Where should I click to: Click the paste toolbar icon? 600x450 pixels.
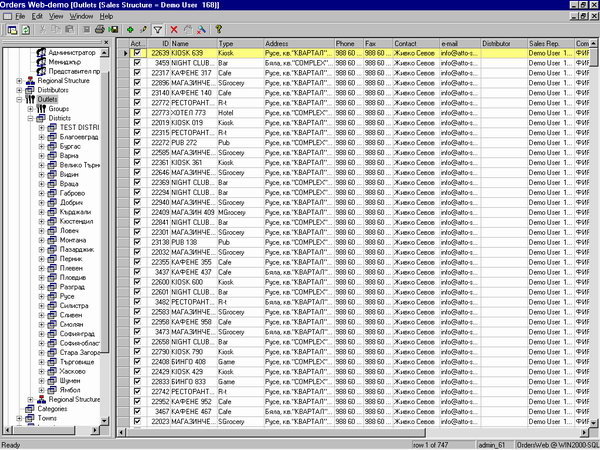[69, 29]
